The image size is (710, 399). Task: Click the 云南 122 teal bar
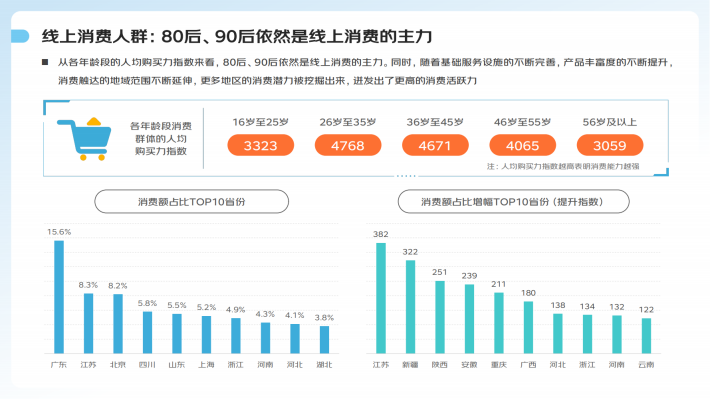coord(646,336)
